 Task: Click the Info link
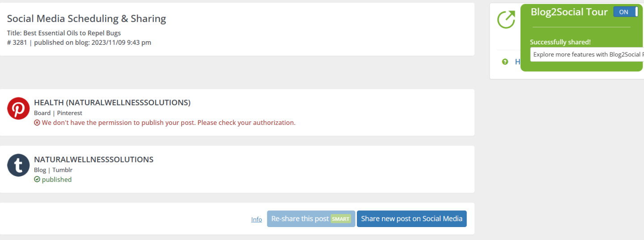tap(256, 219)
